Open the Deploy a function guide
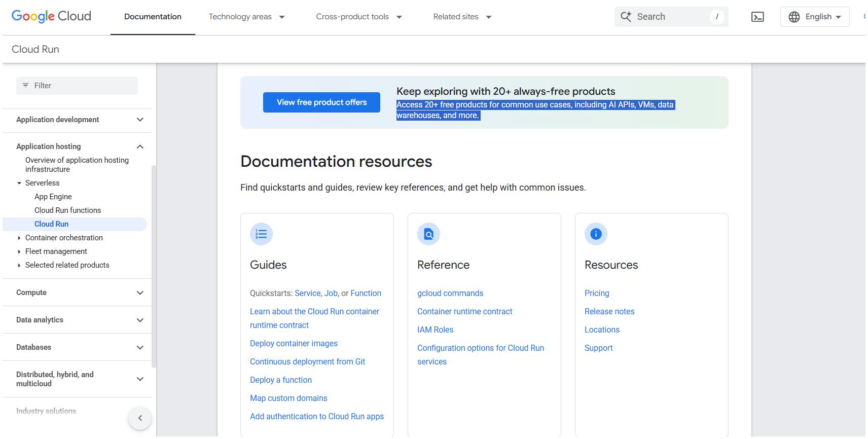 pyautogui.click(x=281, y=380)
